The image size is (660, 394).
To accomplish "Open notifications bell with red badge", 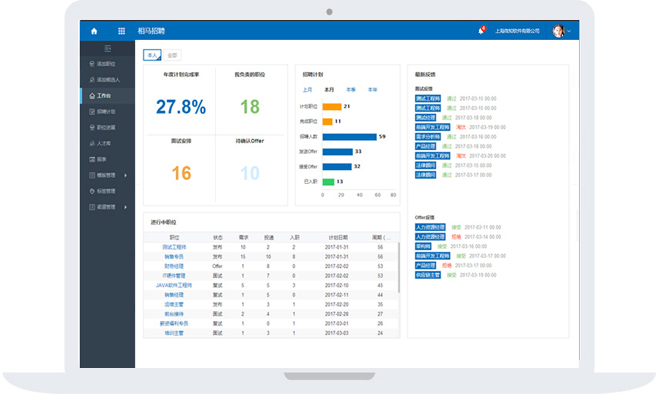I will point(481,30).
